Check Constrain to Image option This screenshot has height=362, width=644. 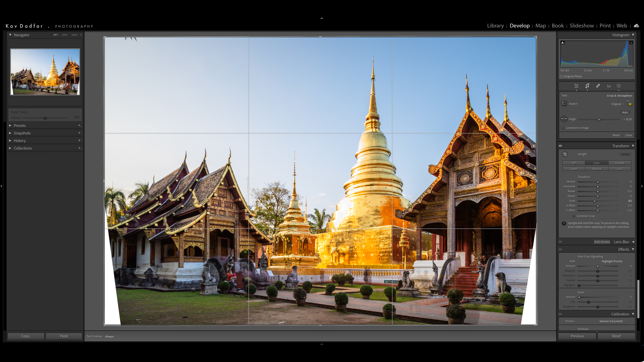point(563,128)
